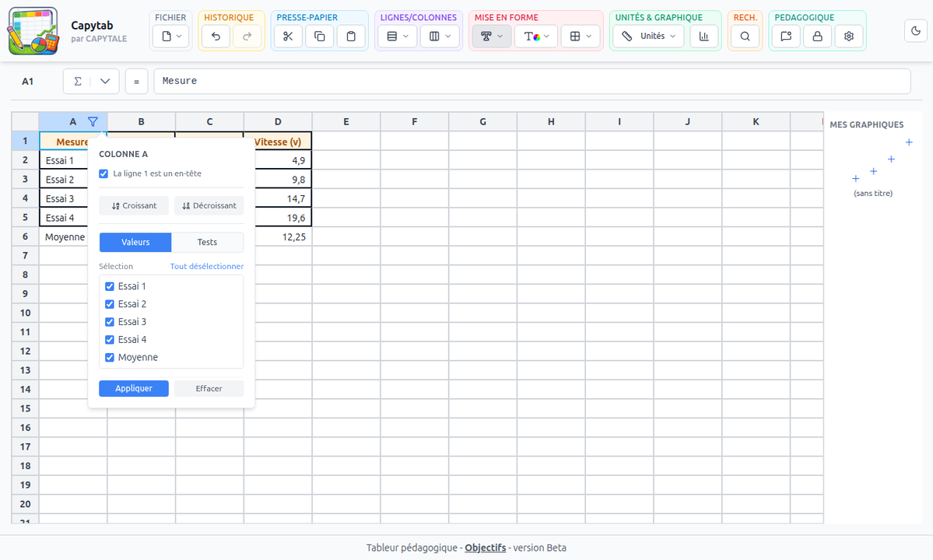933x560 pixels.
Task: Open the (sans titre) chart thumbnail
Action: tap(873, 167)
